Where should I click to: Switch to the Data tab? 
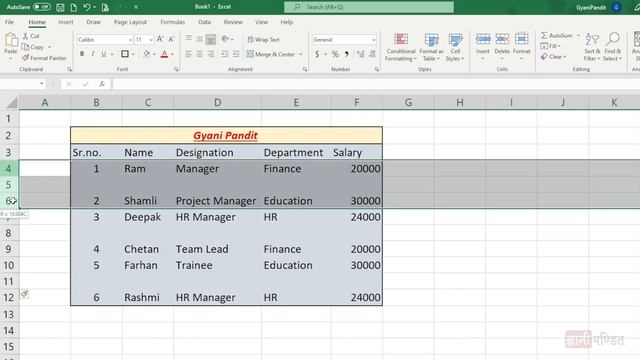204,22
